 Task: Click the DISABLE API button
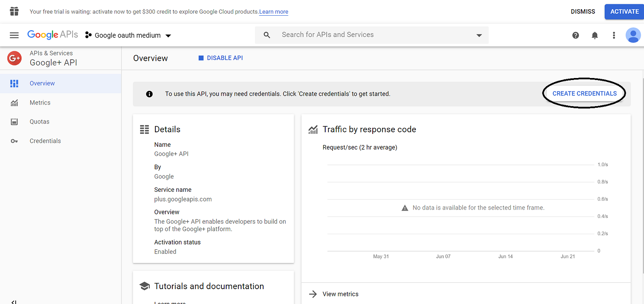coord(221,58)
